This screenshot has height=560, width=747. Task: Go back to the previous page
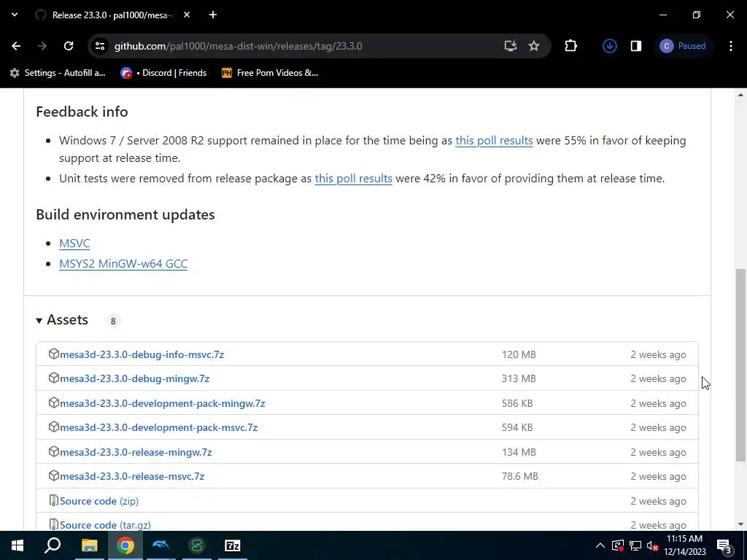[x=16, y=46]
